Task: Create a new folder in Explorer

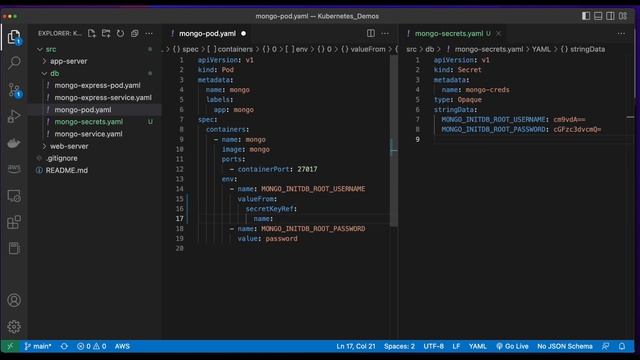Action: (x=106, y=33)
